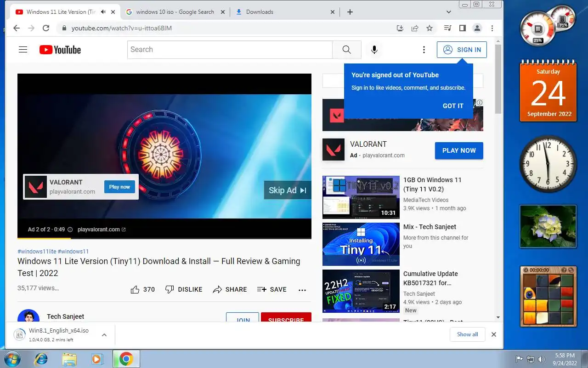Open more actions menu beside SAVE
The height and width of the screenshot is (368, 588).
point(302,290)
